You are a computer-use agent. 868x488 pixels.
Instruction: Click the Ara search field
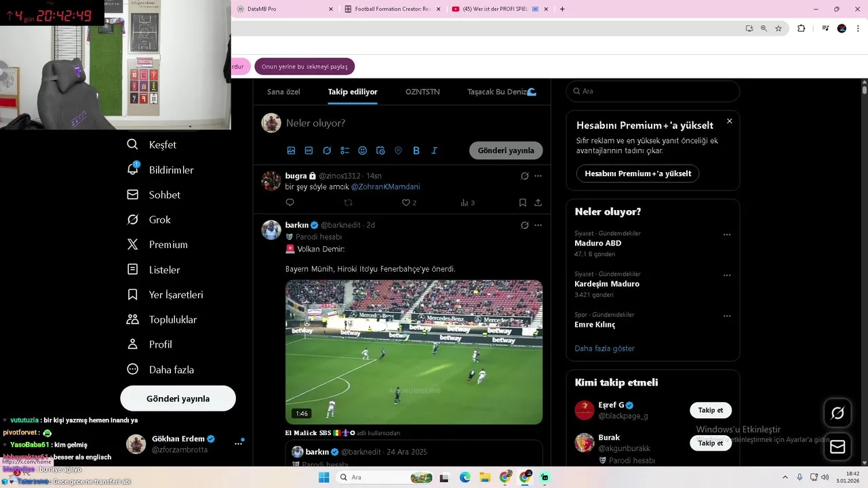[652, 91]
